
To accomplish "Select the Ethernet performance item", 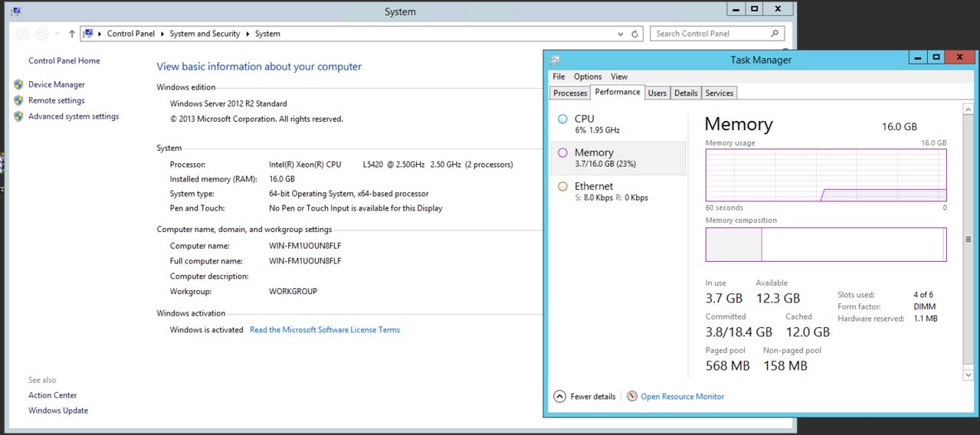I will (x=618, y=191).
